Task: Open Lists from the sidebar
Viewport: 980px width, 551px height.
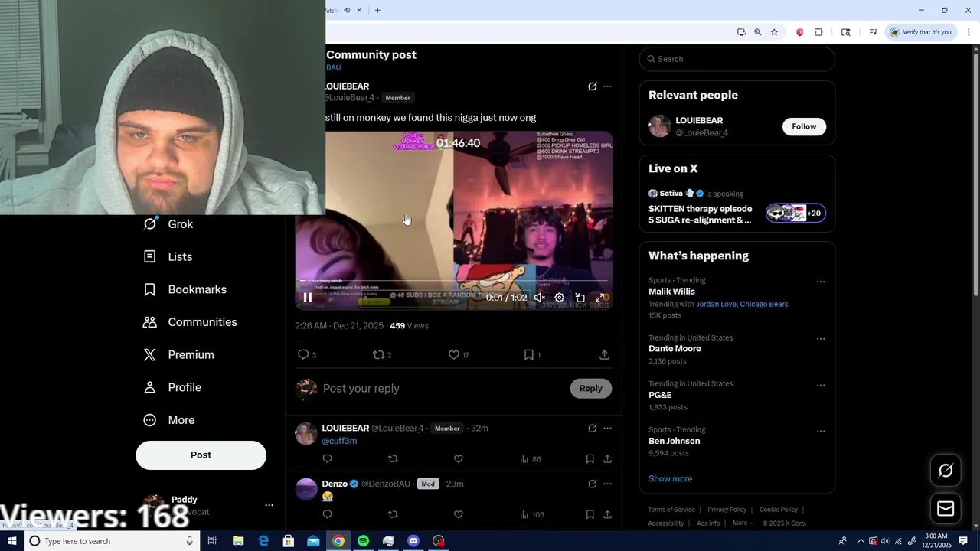Action: 168,257
